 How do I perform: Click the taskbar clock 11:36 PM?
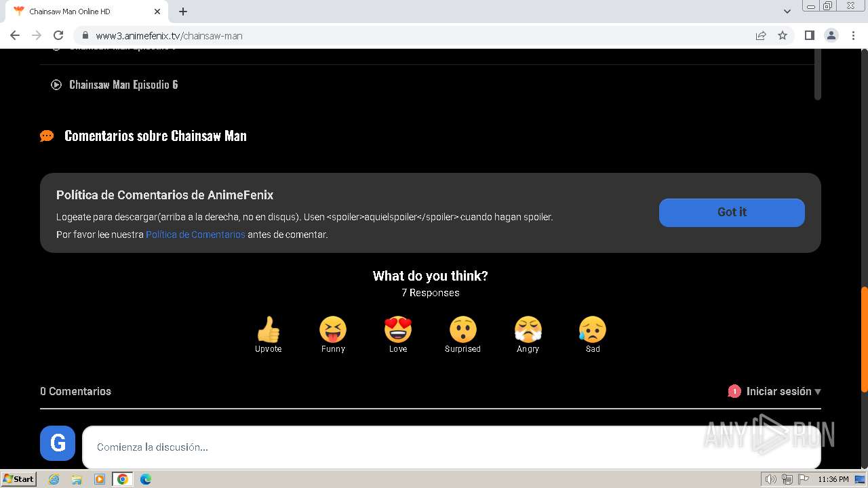pos(833,479)
